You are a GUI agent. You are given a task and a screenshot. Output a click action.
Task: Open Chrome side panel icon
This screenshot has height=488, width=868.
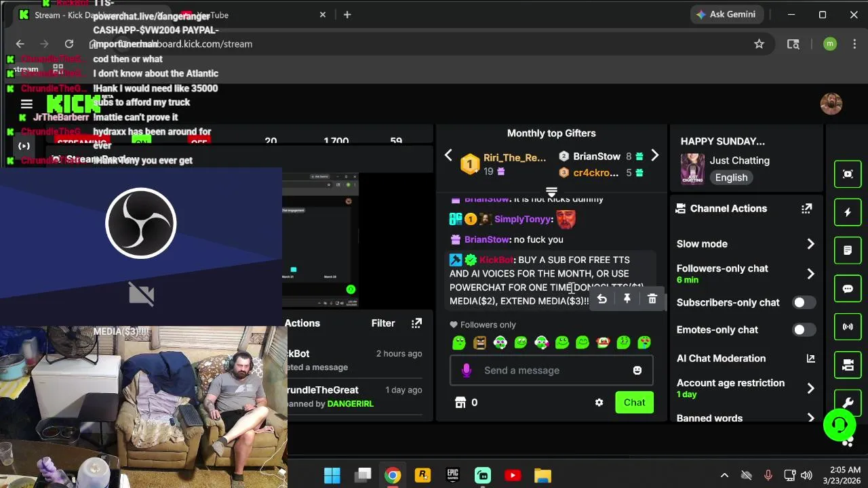pos(793,44)
